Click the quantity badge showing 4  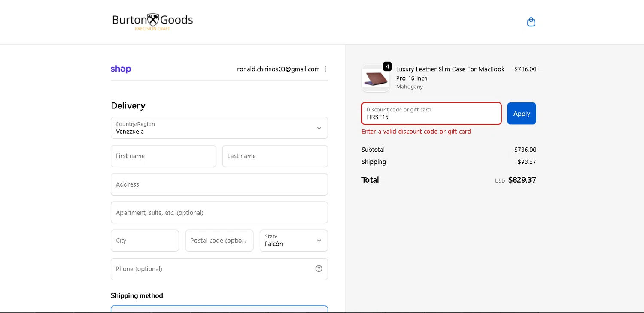[387, 66]
